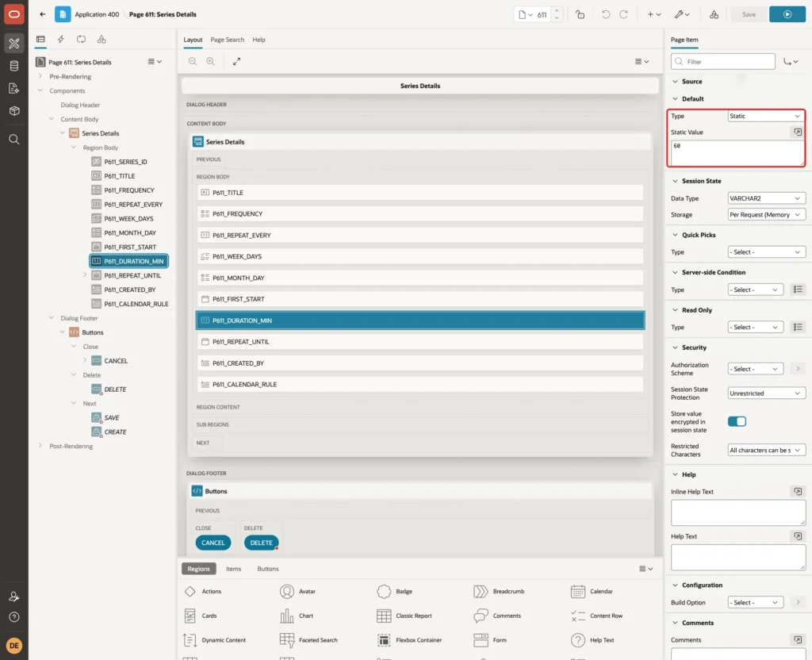Open Shared Components from top toolbar
The width and height of the screenshot is (812, 660).
click(714, 14)
